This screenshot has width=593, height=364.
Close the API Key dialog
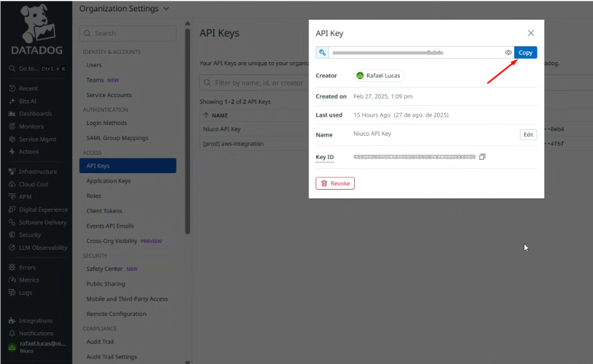point(531,33)
